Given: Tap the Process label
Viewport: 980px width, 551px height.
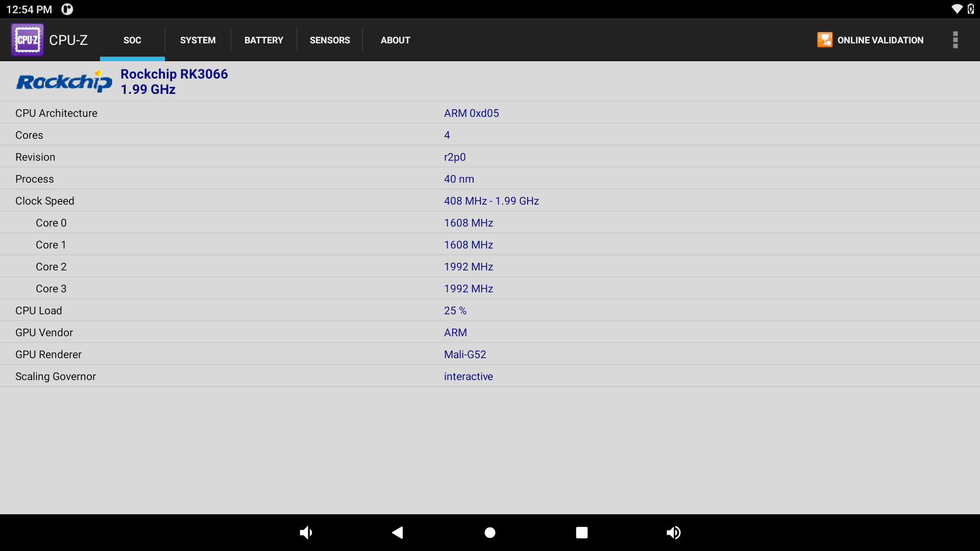Looking at the screenshot, I should pos(34,179).
